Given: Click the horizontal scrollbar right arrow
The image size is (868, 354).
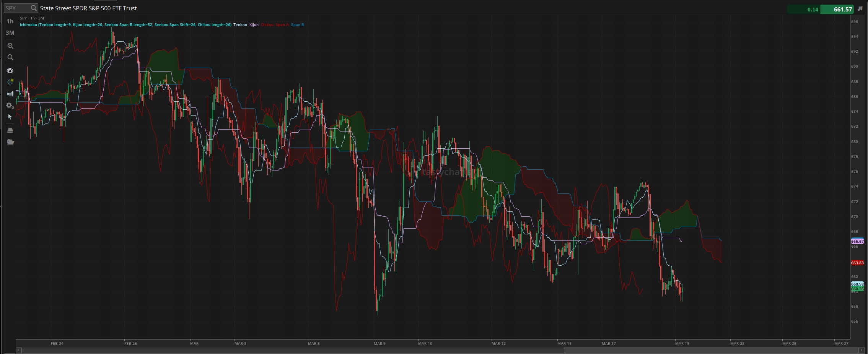Looking at the screenshot, I should 861,350.
